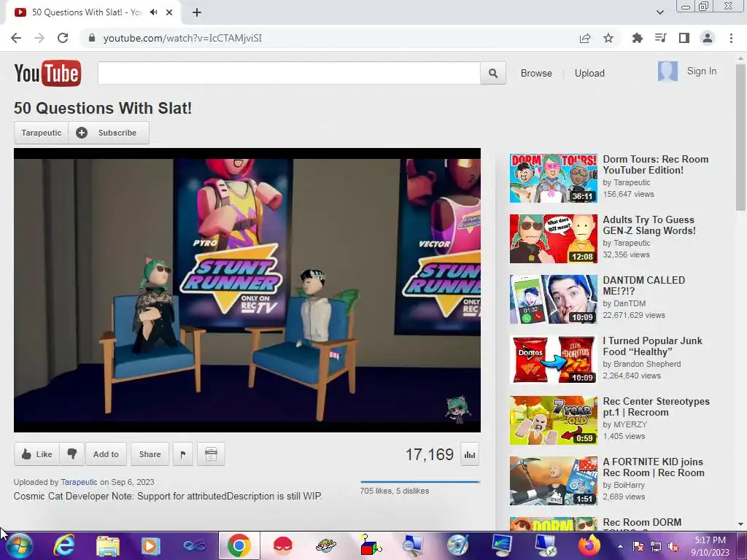Open Firefox from the taskbar

tap(589, 545)
